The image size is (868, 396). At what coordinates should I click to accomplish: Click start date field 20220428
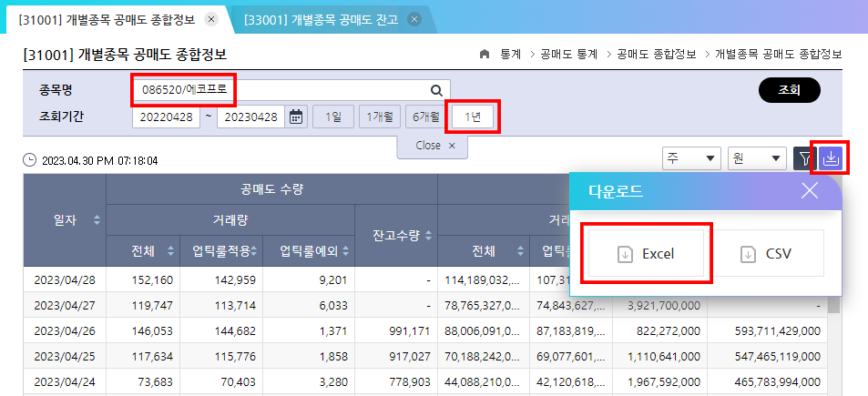[166, 117]
